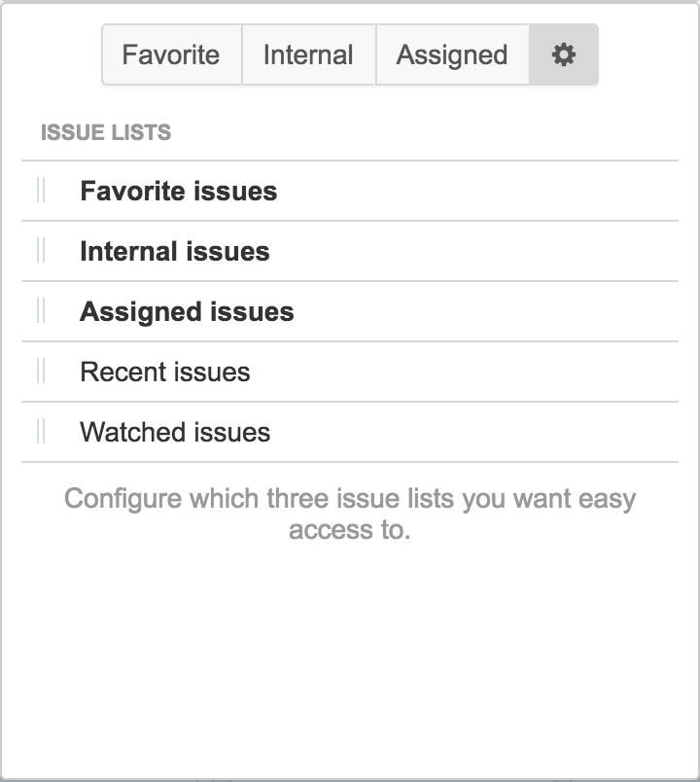Click the configuration hint text
This screenshot has width=700, height=782.
coord(350,513)
